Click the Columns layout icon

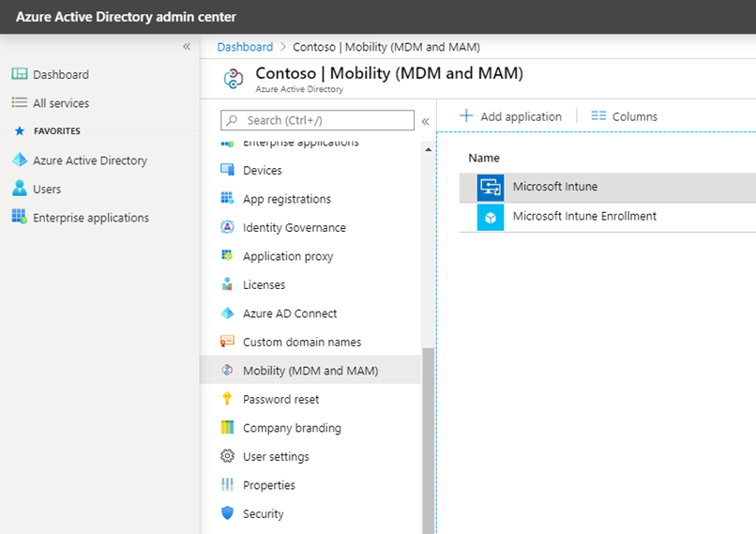coord(598,115)
